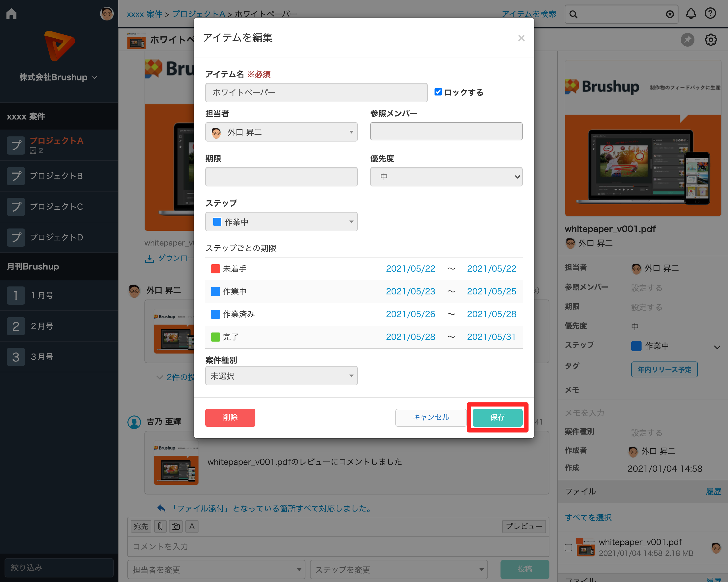The width and height of the screenshot is (728, 582).
Task: Click すべてを選択 to select all files
Action: [x=588, y=517]
